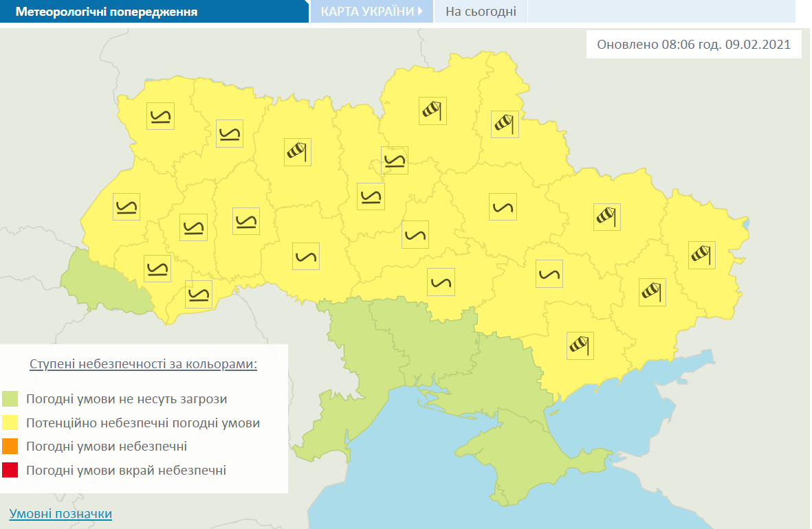Viewport: 812px width, 529px height.
Task: Select the windsock icon in Chernihiv region
Action: tap(432, 111)
